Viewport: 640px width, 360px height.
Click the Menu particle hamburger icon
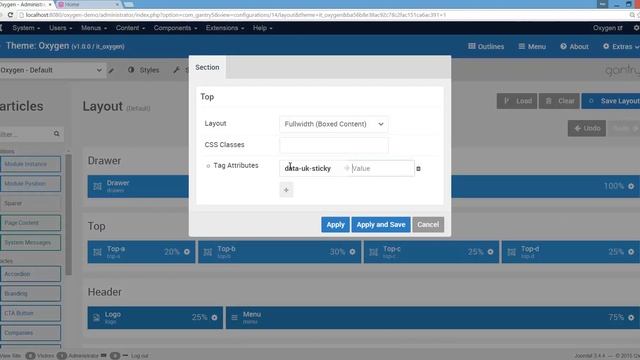click(x=235, y=318)
